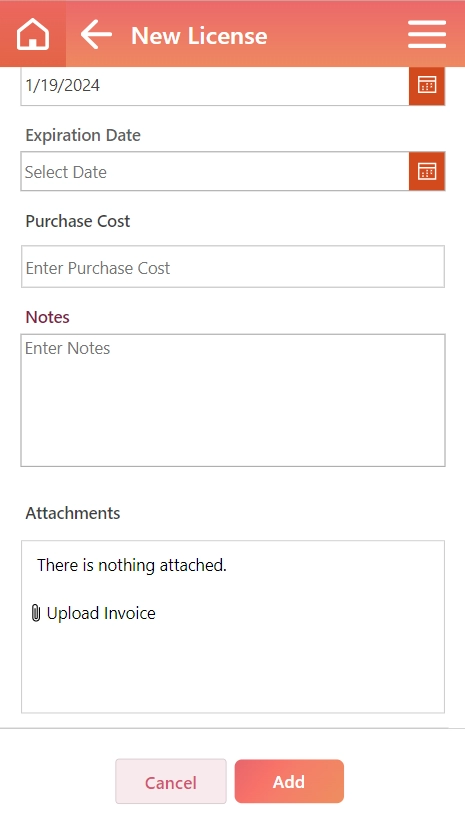Click the Upload Invoice link
Image resolution: width=465 pixels, height=828 pixels.
(x=101, y=613)
